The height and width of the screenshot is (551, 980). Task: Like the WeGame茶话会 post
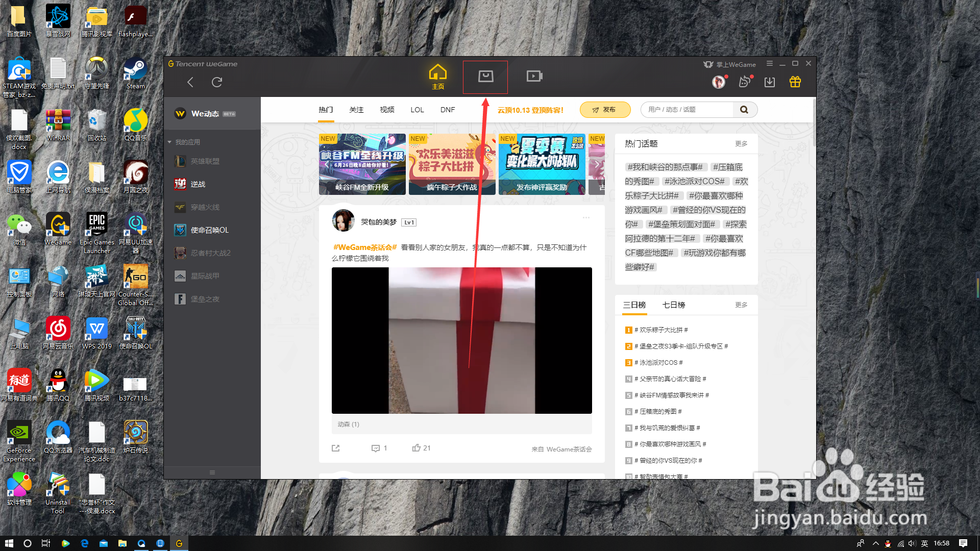point(416,447)
